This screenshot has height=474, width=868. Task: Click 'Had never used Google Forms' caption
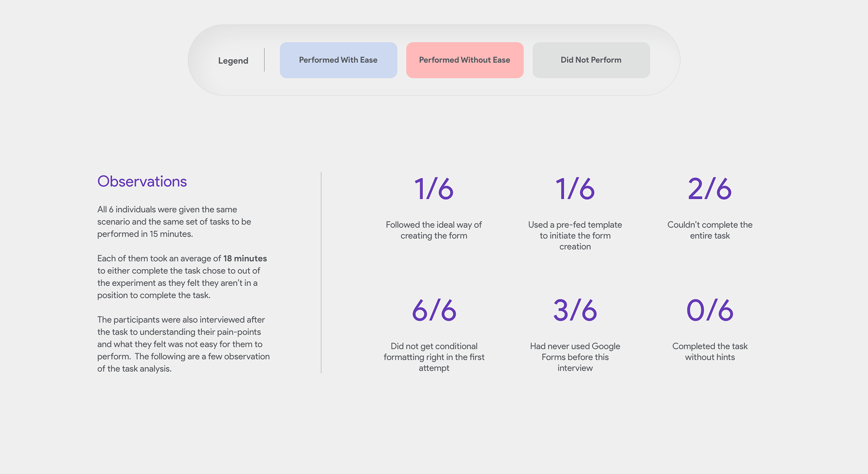[575, 357]
